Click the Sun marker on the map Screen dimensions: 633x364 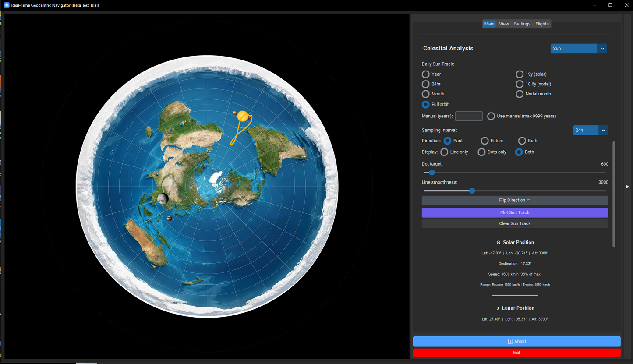242,117
